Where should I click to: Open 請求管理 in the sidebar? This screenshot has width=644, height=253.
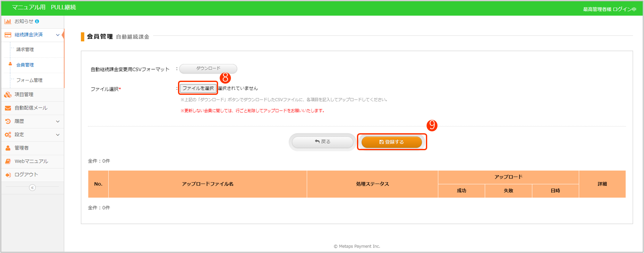[x=25, y=50]
